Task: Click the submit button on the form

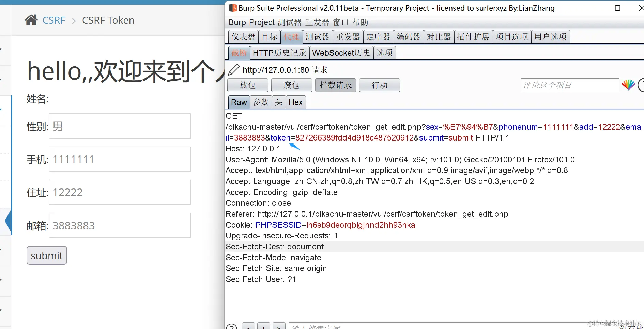Action: (x=47, y=256)
